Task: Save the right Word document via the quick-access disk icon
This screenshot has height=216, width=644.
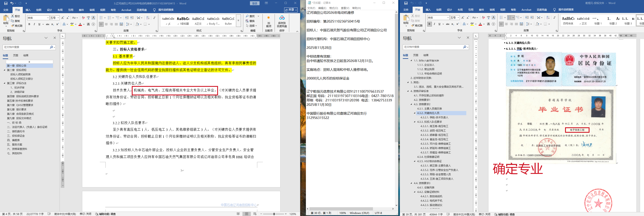Action: click(x=406, y=3)
